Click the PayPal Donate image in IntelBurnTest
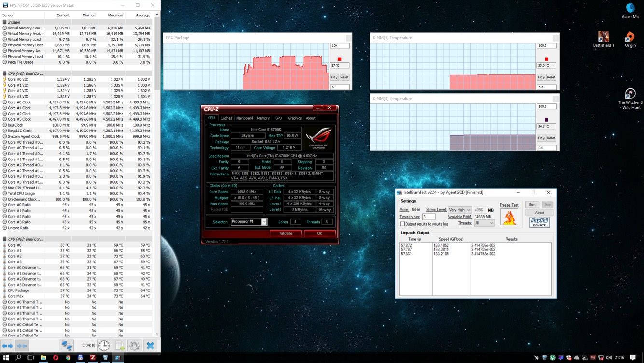644x363 pixels. click(x=539, y=222)
